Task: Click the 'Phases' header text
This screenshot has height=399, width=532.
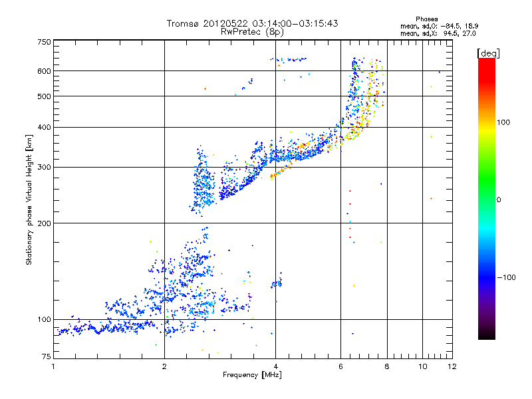Action: click(x=427, y=19)
